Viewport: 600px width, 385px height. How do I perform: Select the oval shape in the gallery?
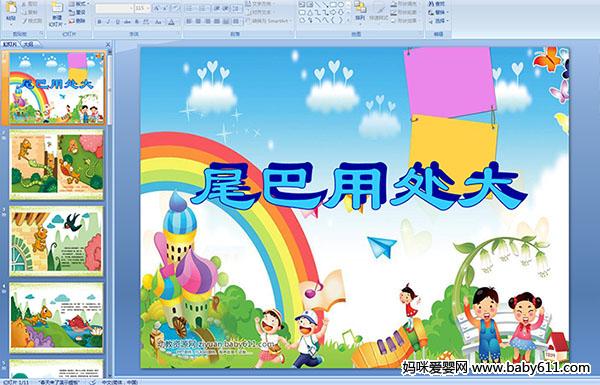click(341, 4)
